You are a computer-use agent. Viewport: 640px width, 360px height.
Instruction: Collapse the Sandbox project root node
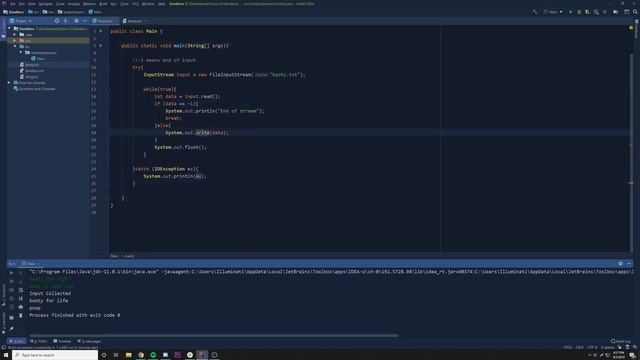point(9,29)
